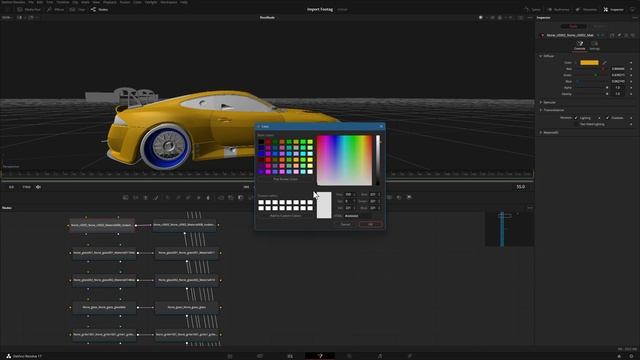Open Project Manager home icon
640x360 pixels.
(x=619, y=356)
